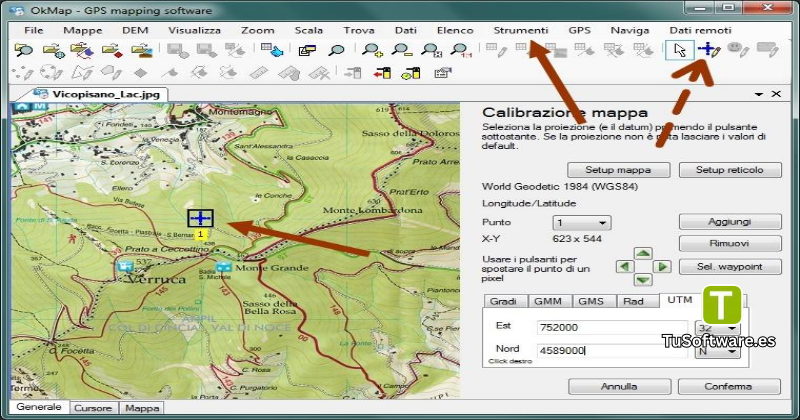Screen dimensions: 800x420
Task: Click the GPS device with green arrow icon
Action: [x=411, y=73]
